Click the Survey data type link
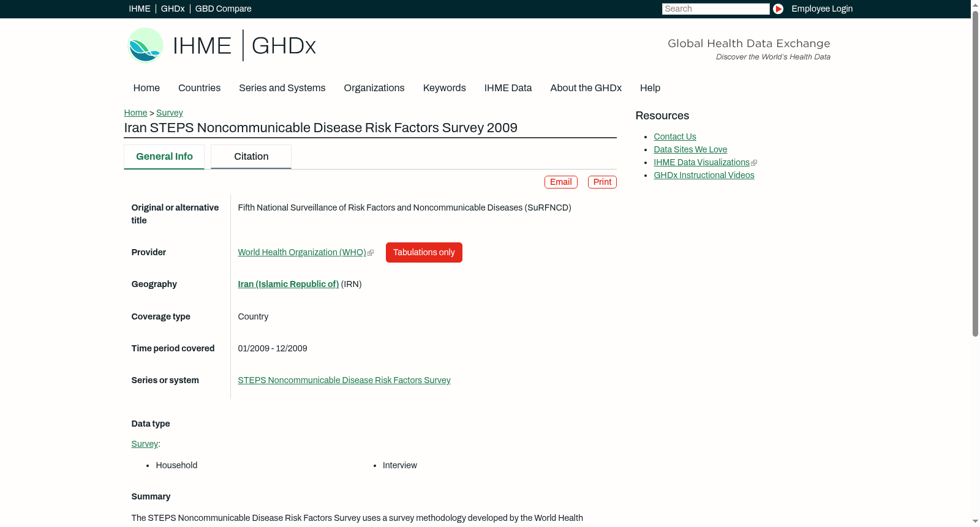 click(x=145, y=444)
